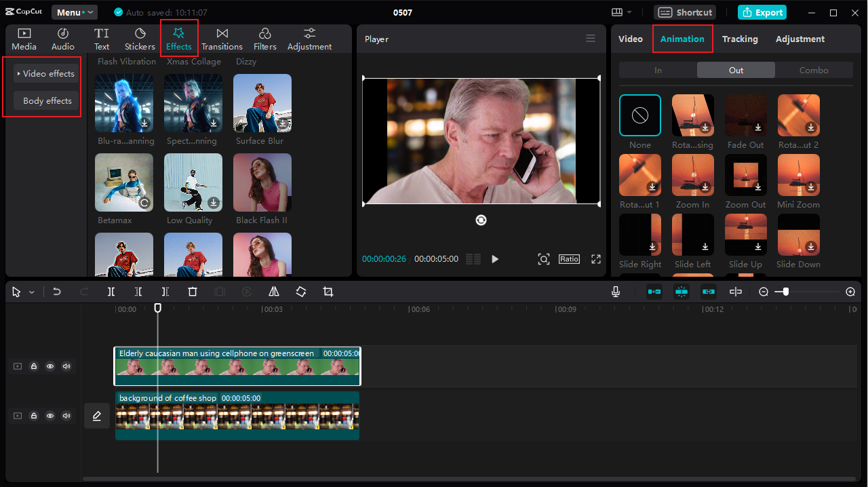Select the Black Flash II effect thumbnail
Screen dimensions: 868x487
pos(262,182)
